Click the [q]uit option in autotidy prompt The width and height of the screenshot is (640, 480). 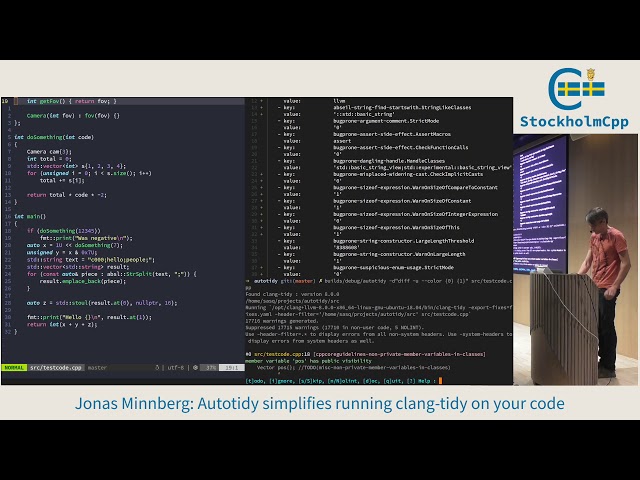tap(394, 381)
